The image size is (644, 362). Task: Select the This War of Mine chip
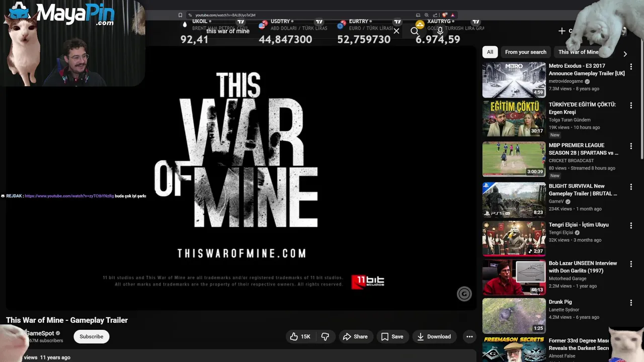click(579, 52)
